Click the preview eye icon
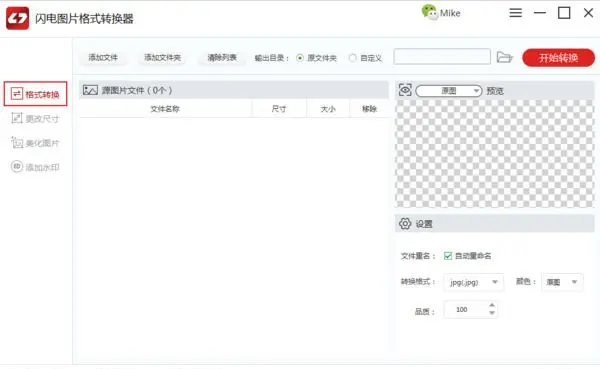This screenshot has width=600, height=369. (x=405, y=90)
